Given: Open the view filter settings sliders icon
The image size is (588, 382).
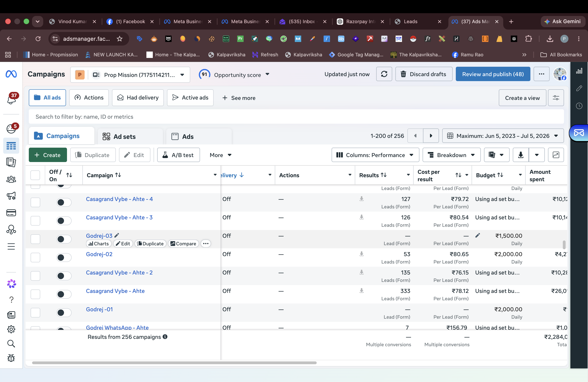Looking at the screenshot, I should pos(556,98).
